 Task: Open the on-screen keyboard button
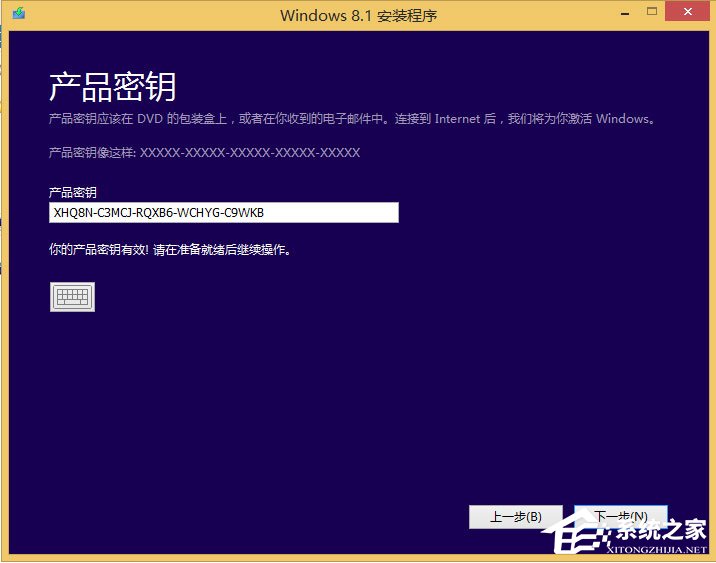point(72,297)
